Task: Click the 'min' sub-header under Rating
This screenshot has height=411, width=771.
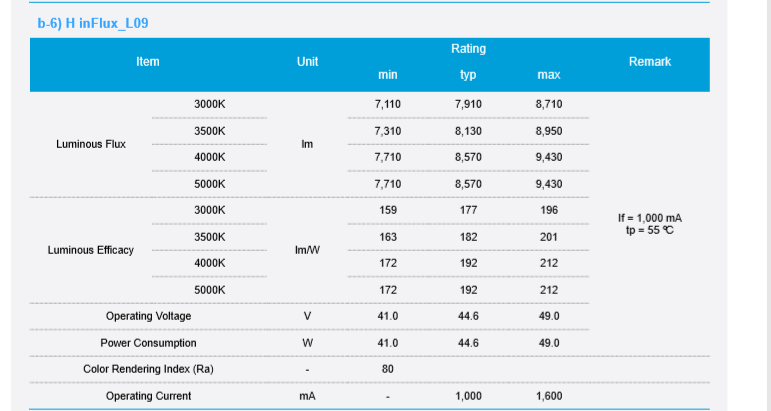Action: pyautogui.click(x=387, y=75)
